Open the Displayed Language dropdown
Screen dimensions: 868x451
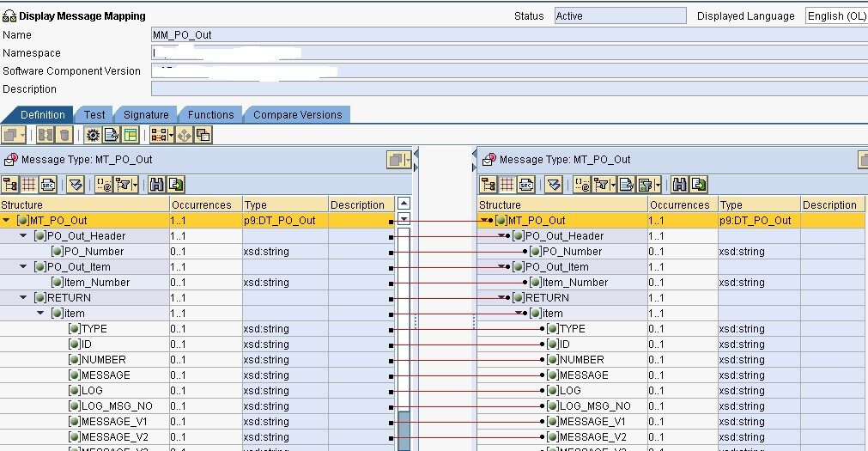click(x=835, y=16)
